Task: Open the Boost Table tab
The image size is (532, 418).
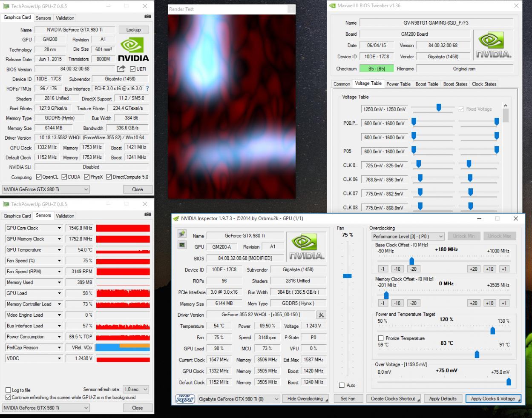Action: 427,84
